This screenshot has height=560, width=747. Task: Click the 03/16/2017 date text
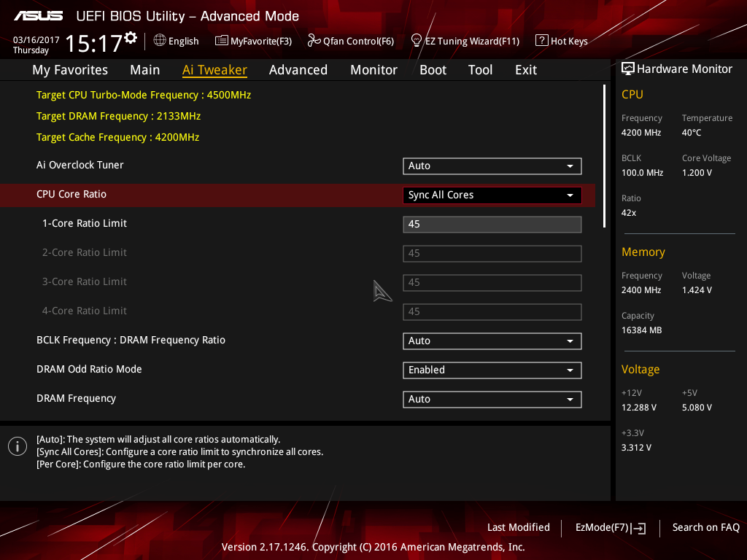[x=36, y=40]
